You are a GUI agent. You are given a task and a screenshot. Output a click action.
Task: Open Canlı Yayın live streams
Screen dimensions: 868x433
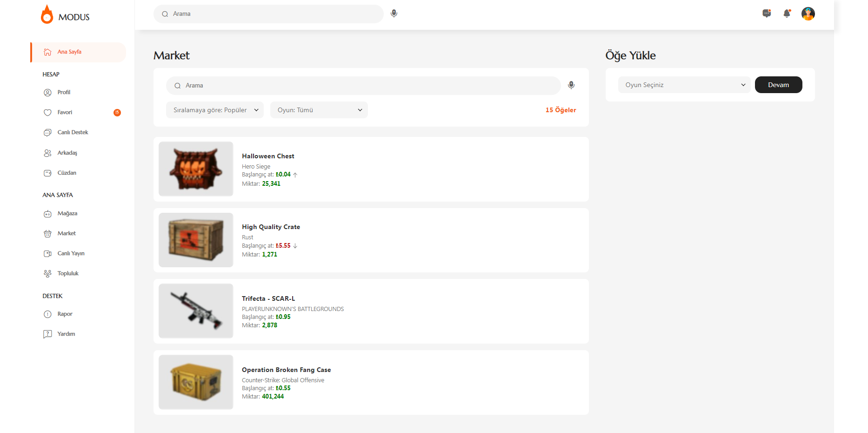pos(71,253)
